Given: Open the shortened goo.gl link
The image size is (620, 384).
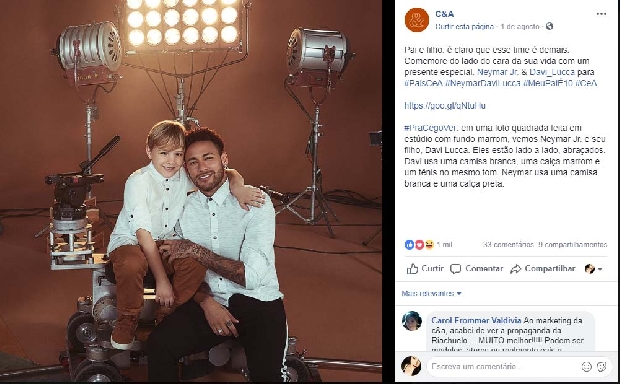Looking at the screenshot, I should tap(445, 106).
